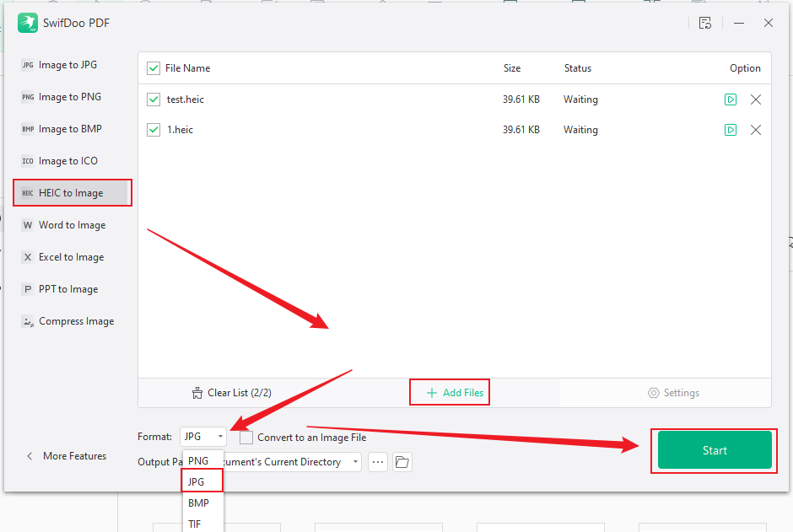
Task: Open the Output Path dropdown
Action: 356,462
